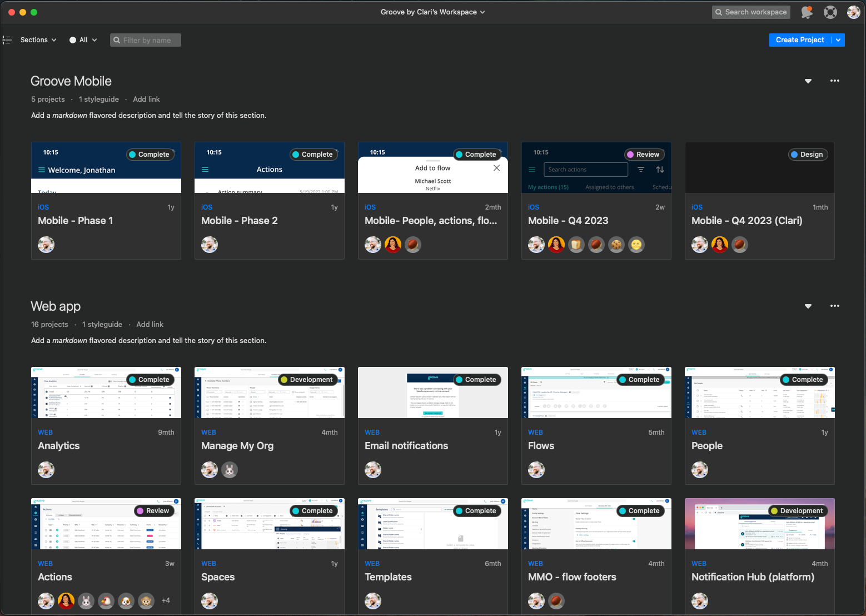Open the help lifebuoy icon

830,12
